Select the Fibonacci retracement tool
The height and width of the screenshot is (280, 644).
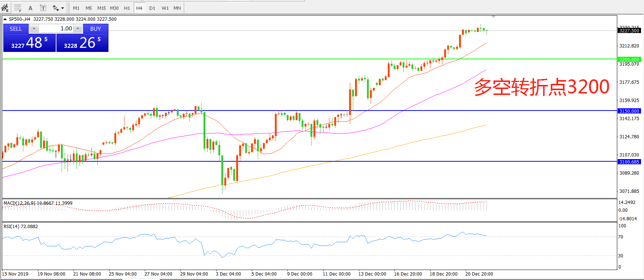point(18,8)
